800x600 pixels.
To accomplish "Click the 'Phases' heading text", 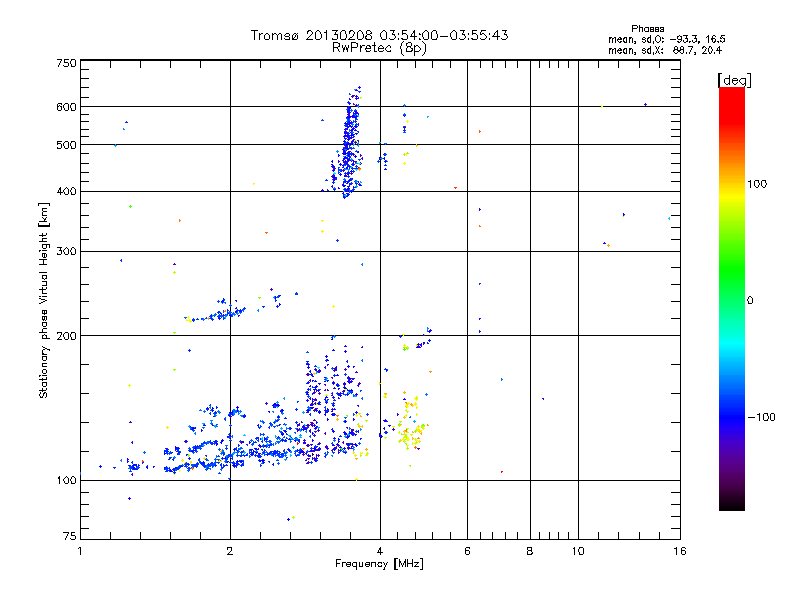I will click(647, 29).
